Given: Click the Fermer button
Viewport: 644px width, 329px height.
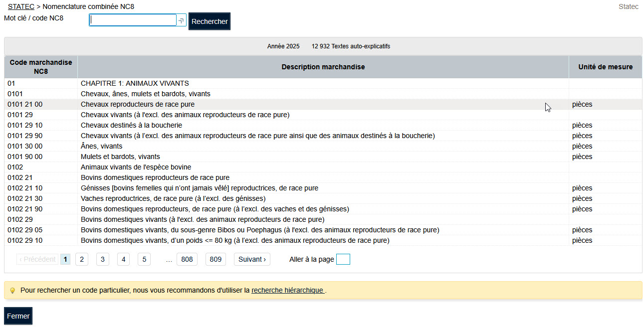Looking at the screenshot, I should click(x=18, y=316).
